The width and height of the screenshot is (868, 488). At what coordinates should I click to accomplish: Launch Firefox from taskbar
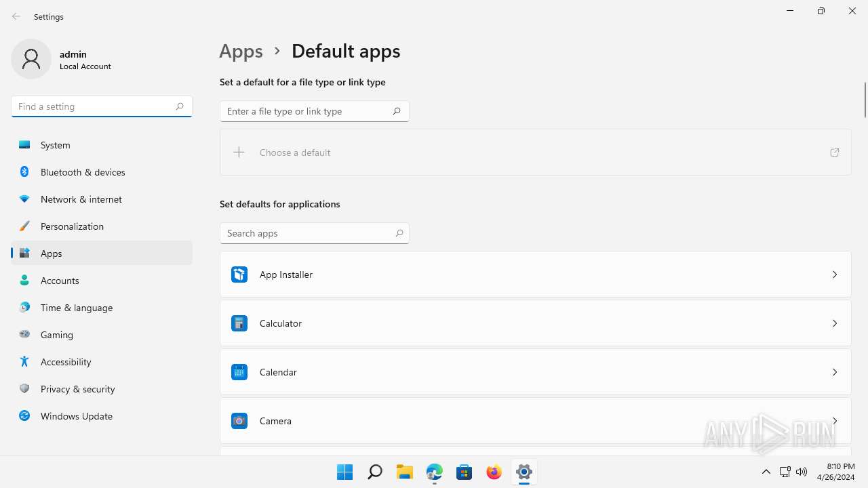494,472
